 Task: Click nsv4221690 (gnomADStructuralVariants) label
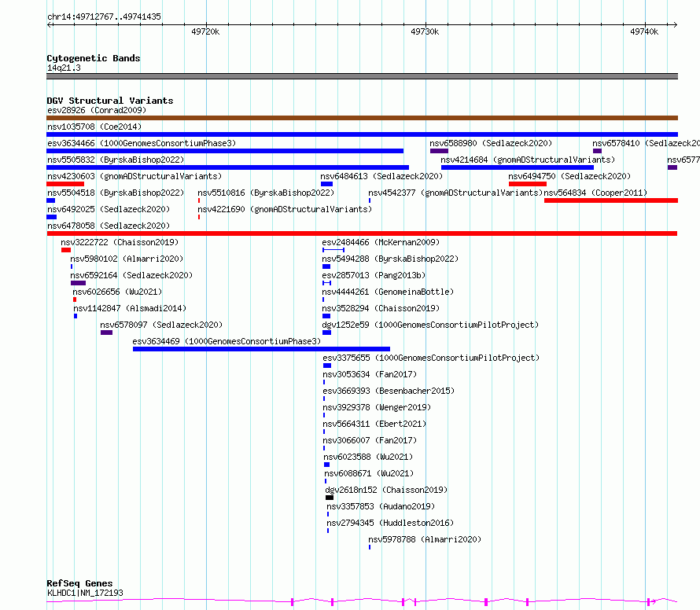(285, 209)
